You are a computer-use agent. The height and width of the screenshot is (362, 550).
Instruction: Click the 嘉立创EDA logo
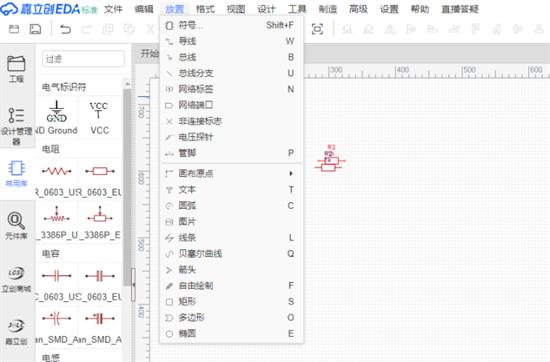[x=49, y=9]
